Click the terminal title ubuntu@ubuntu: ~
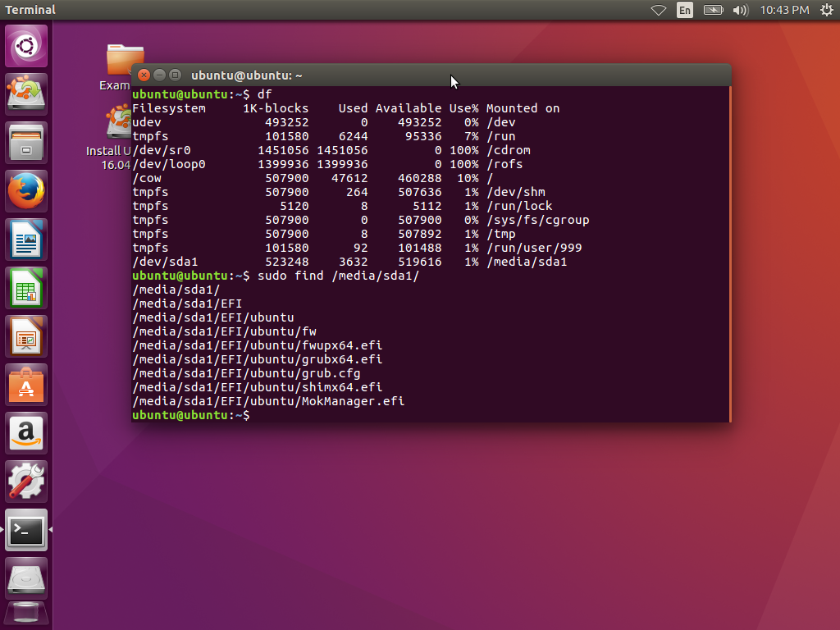 [x=246, y=75]
